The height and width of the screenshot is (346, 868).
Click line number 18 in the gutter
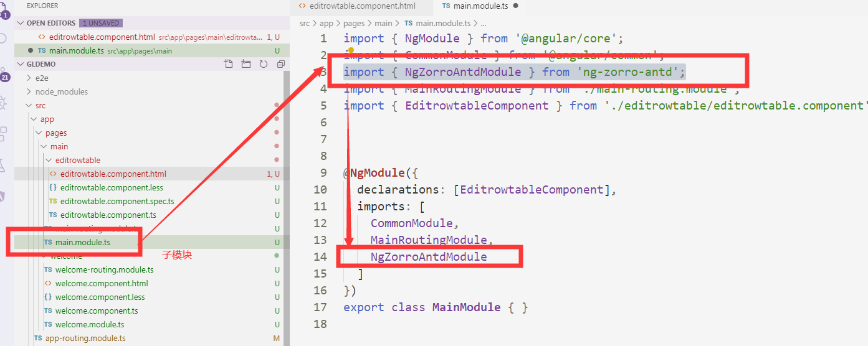pyautogui.click(x=320, y=324)
